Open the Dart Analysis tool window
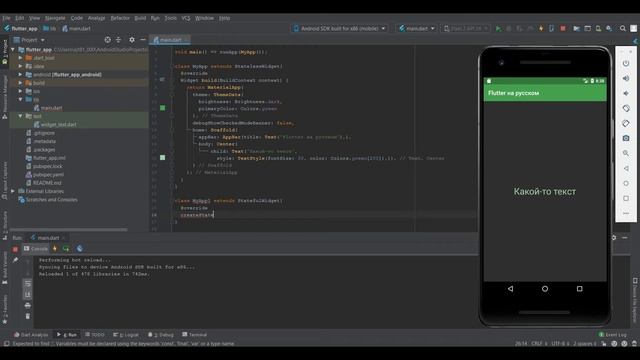This screenshot has width=640, height=360. (x=31, y=335)
